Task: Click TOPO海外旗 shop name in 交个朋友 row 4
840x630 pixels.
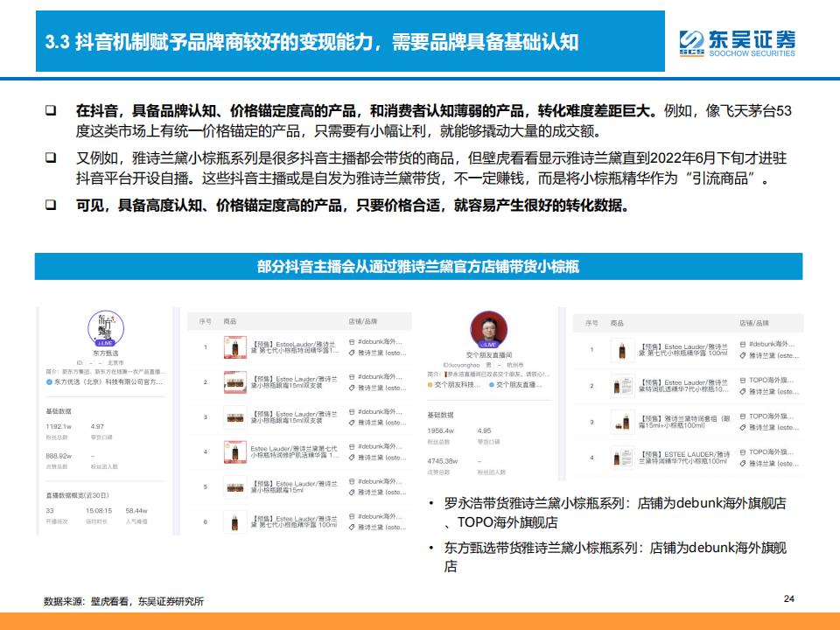Action: [772, 452]
